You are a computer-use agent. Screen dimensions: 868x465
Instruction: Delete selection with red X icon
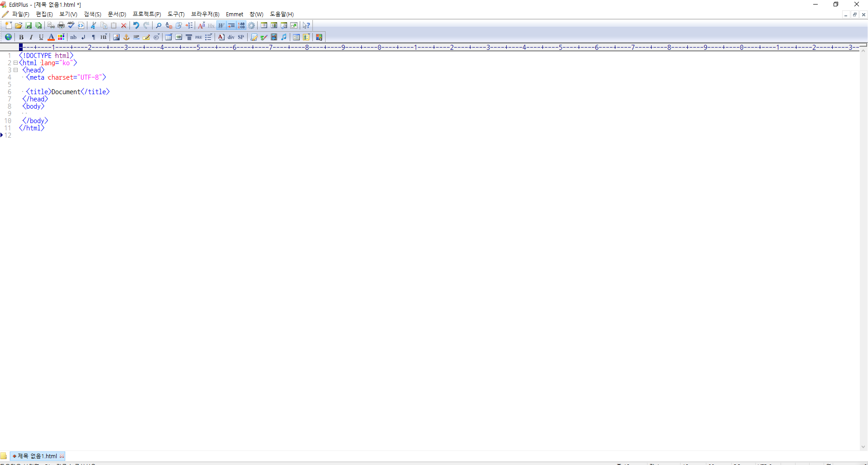(x=124, y=25)
